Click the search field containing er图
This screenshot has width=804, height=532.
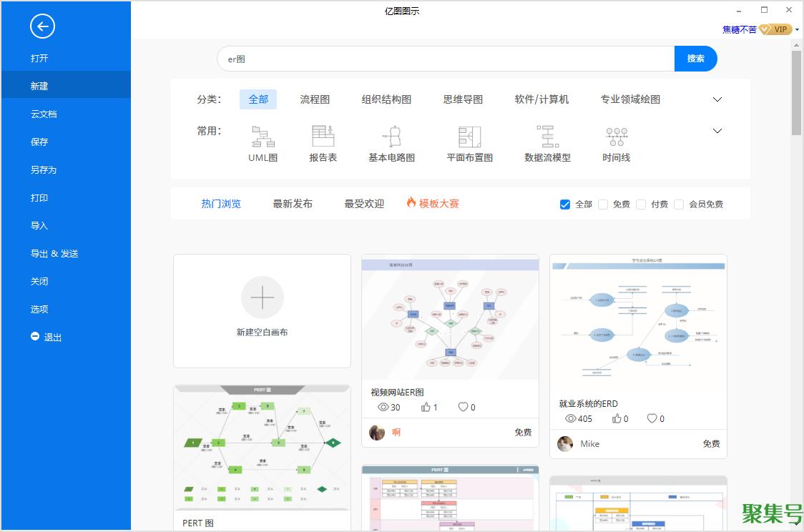tap(443, 59)
